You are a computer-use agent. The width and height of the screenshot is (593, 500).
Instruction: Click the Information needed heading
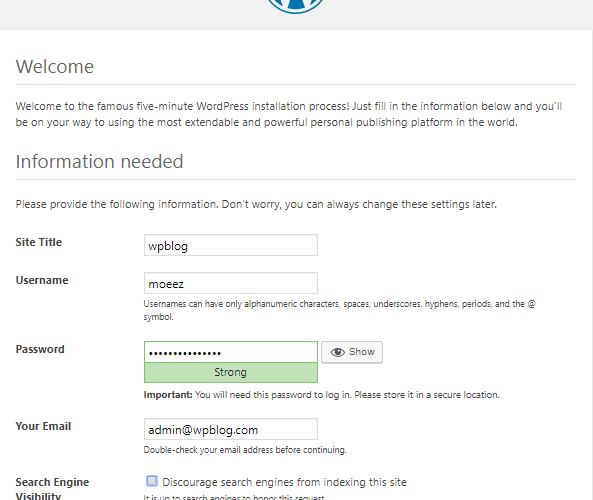99,161
